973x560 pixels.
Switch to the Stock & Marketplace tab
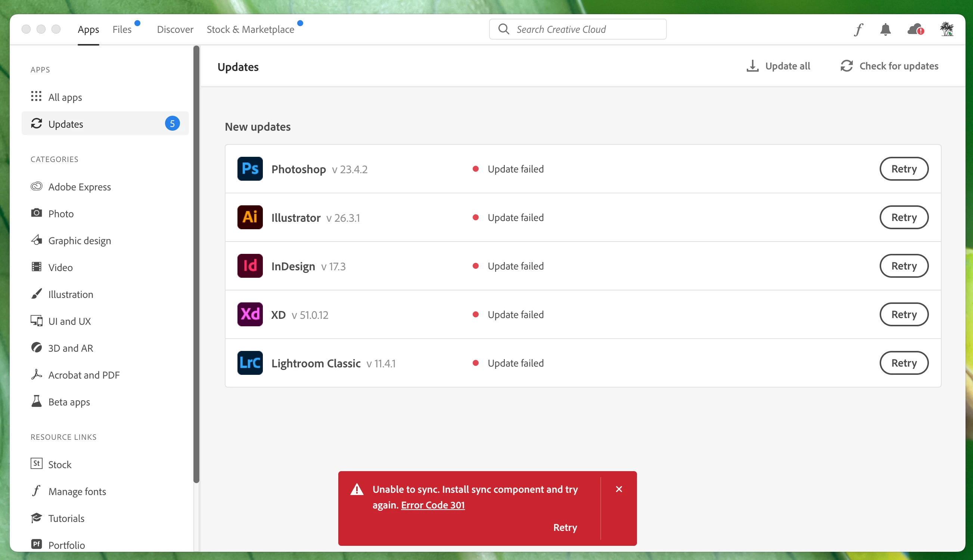[251, 29]
